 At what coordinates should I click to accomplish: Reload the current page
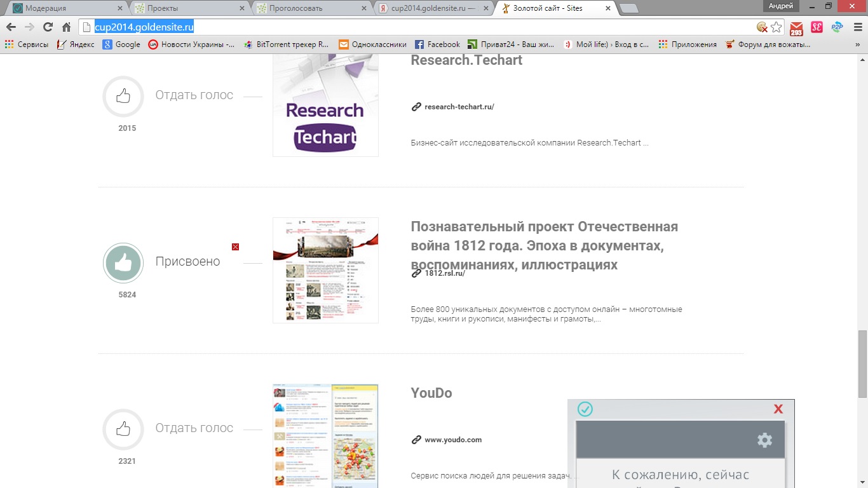[48, 27]
